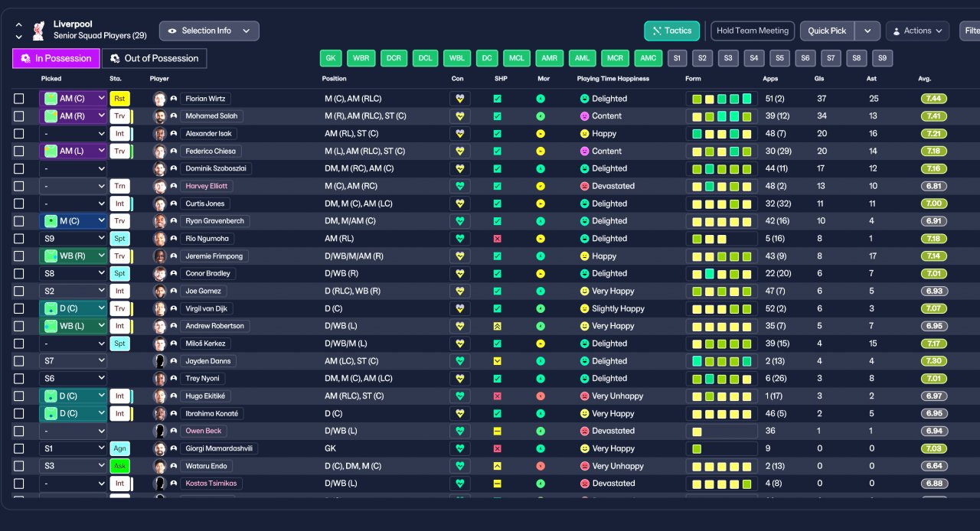Click Owen Beck's single-square form bar

point(721,431)
